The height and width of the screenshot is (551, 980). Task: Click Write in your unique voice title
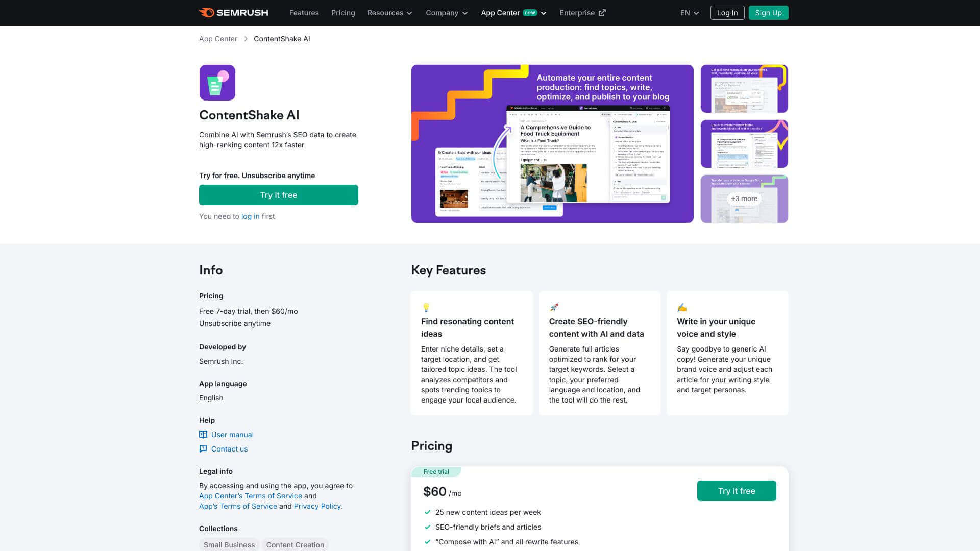pyautogui.click(x=716, y=328)
